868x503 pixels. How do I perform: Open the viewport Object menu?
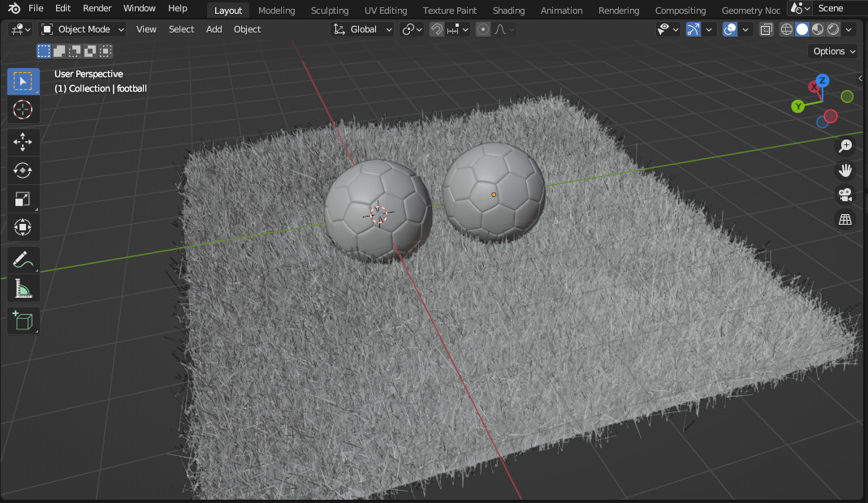point(247,29)
